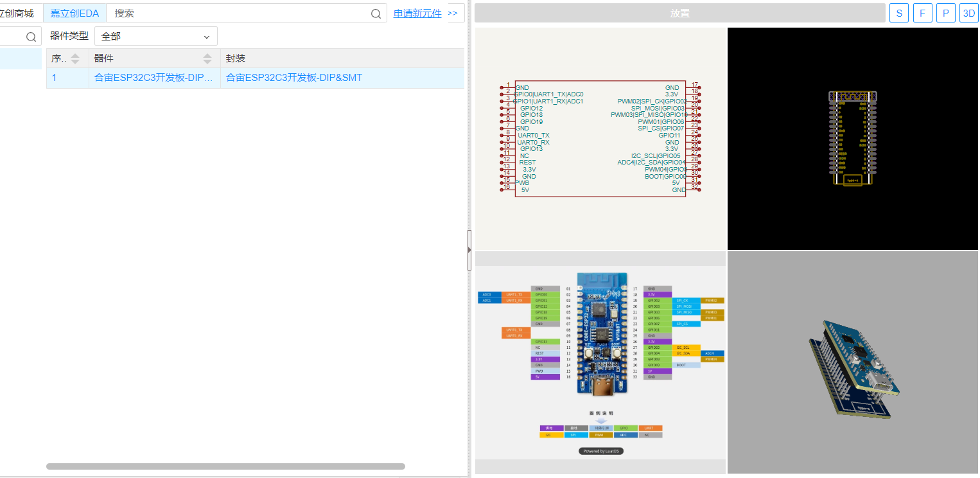Click the magnifier icon in the left filter box

[31, 37]
